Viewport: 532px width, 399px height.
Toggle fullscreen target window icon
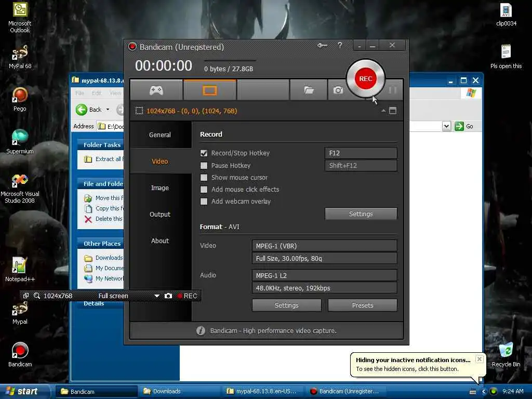pyautogui.click(x=393, y=111)
